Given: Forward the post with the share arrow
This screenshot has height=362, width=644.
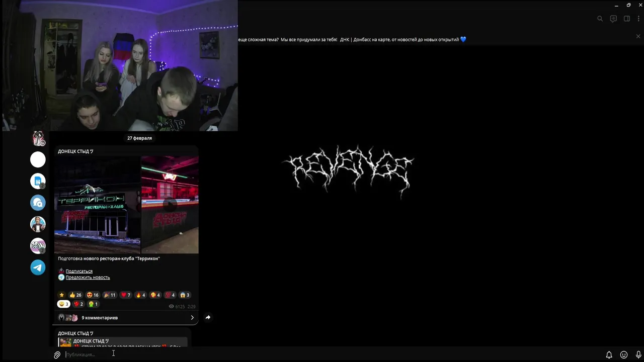Looking at the screenshot, I should tap(208, 317).
